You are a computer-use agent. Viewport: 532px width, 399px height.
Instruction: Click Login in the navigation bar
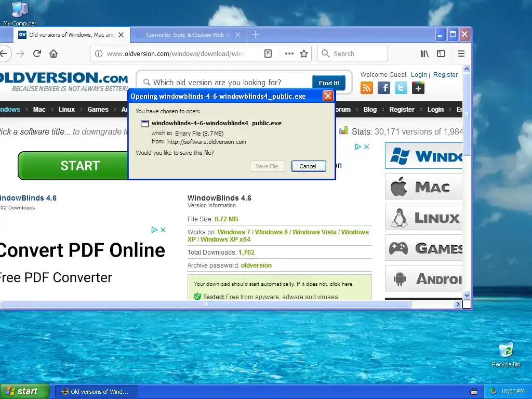(436, 110)
